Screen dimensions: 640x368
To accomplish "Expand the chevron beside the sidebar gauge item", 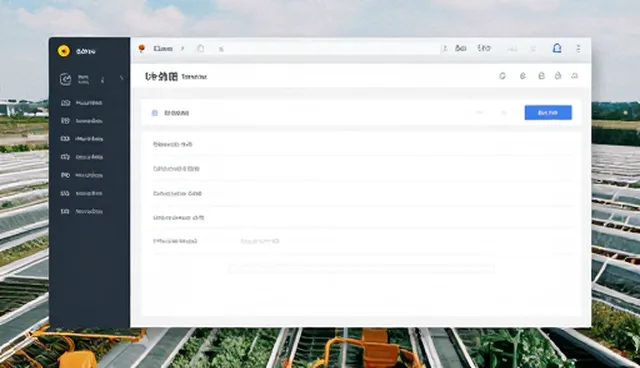I will click(x=121, y=78).
